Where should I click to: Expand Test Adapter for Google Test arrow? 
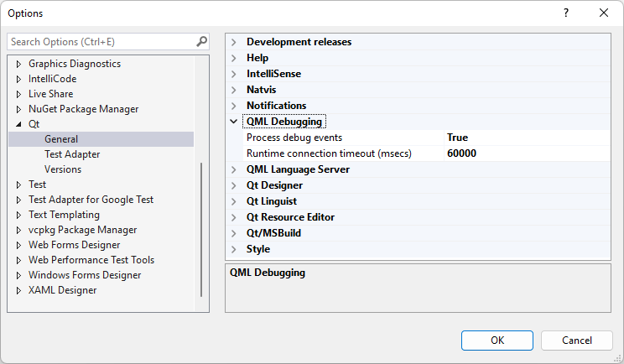18,200
